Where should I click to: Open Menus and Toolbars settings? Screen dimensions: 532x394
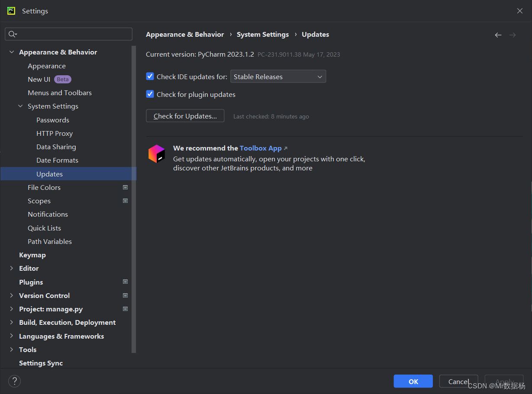[x=60, y=93]
